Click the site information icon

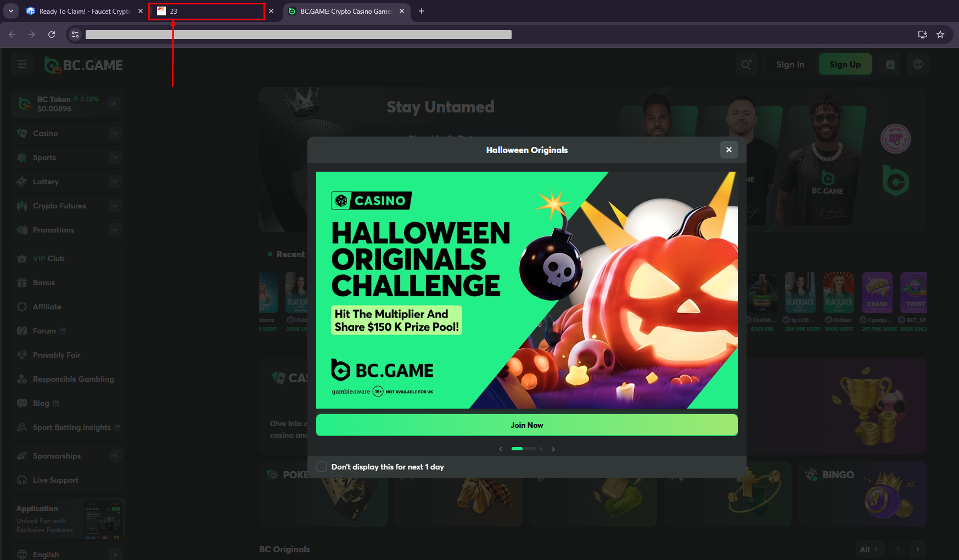[75, 35]
